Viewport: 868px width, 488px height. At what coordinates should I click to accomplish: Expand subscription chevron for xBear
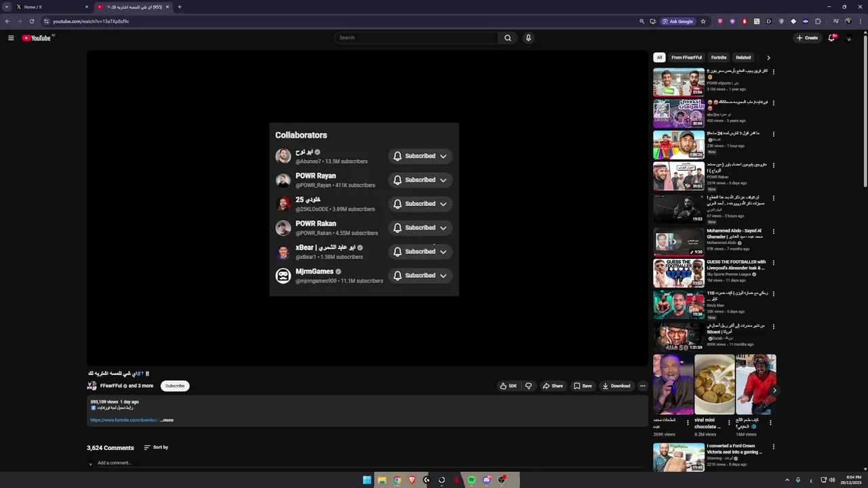pos(443,251)
